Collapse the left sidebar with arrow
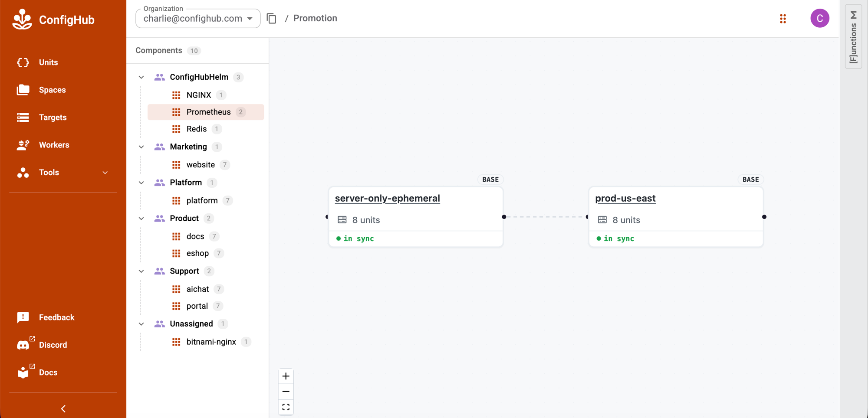 [63, 408]
